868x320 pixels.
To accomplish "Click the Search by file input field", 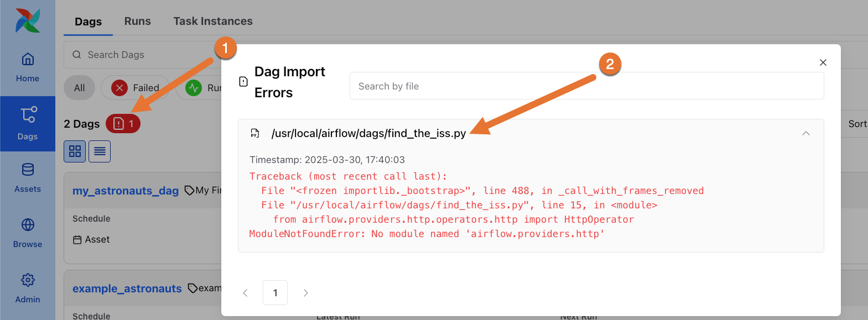I will (586, 86).
